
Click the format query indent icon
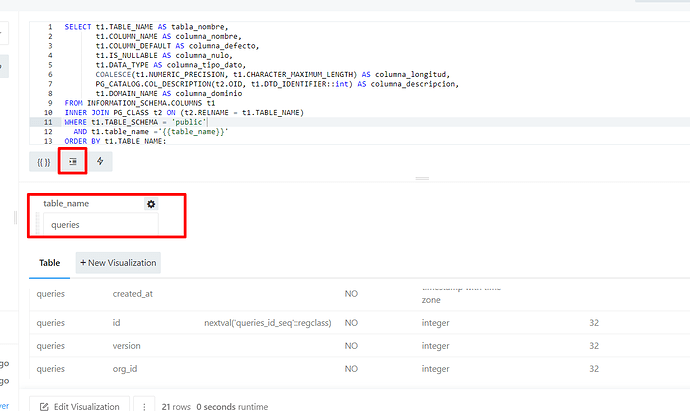click(73, 161)
